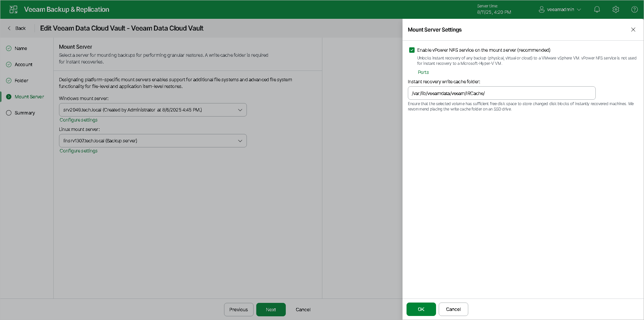Click Configure settings under Linux mount server
The height and width of the screenshot is (320, 644).
coord(78,151)
